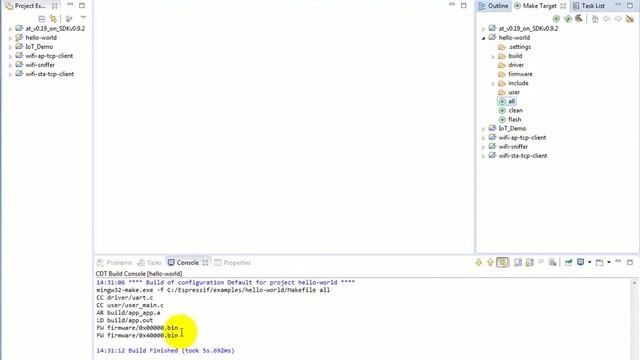Collapse hello-world in Make Target view

coord(484,38)
